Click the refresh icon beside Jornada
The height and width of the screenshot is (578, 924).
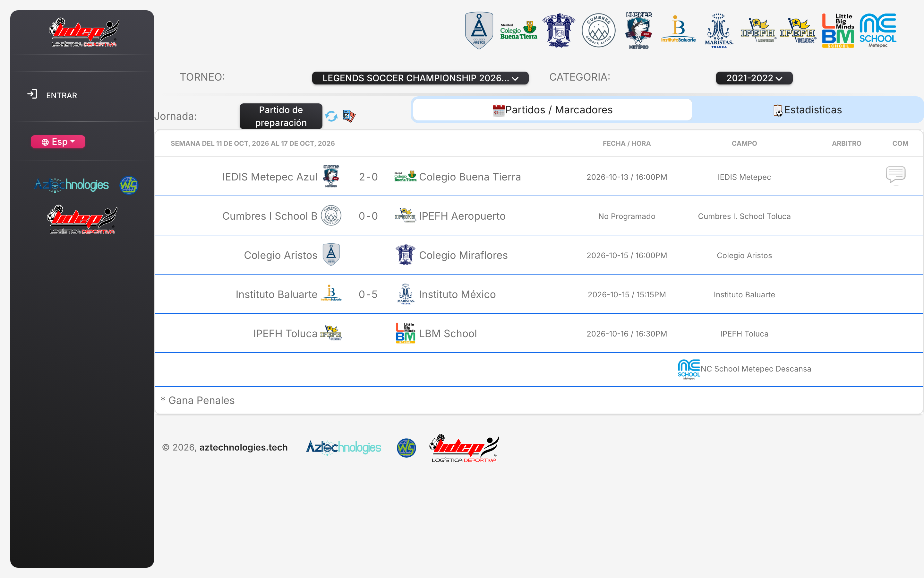click(x=331, y=116)
